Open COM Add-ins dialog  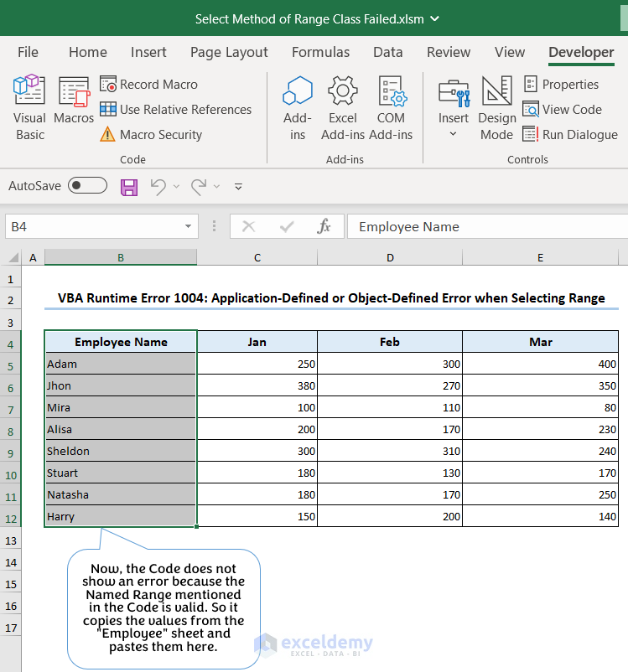point(391,109)
